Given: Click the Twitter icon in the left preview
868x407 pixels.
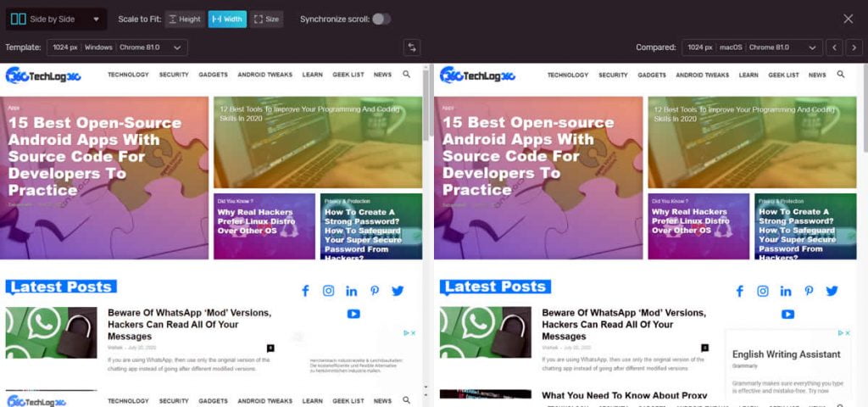Looking at the screenshot, I should [x=398, y=291].
